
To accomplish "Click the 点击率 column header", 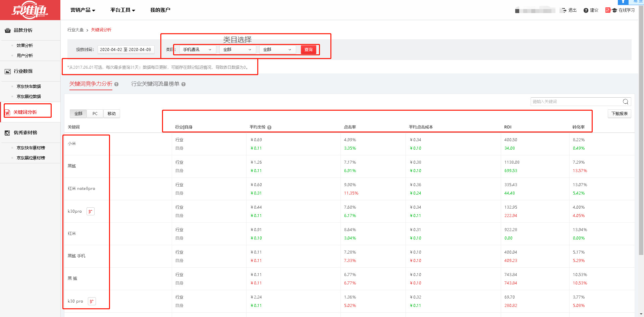I will pos(350,127).
